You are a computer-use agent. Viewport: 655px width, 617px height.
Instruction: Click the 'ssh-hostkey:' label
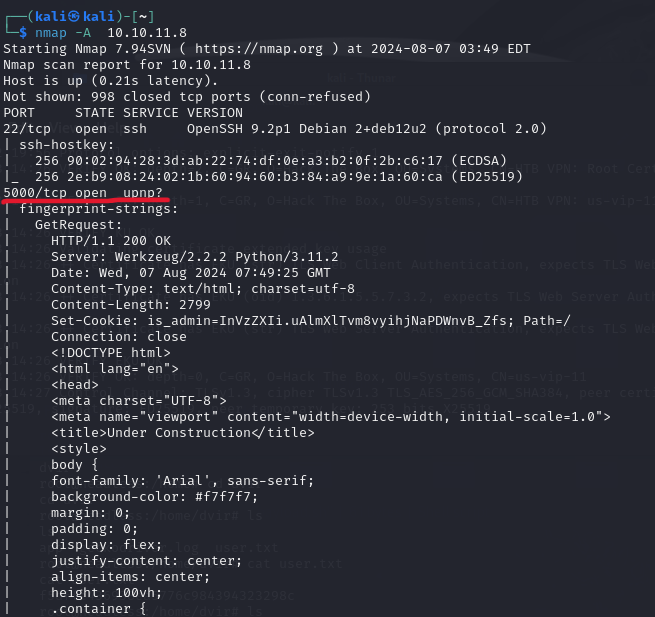(66, 145)
